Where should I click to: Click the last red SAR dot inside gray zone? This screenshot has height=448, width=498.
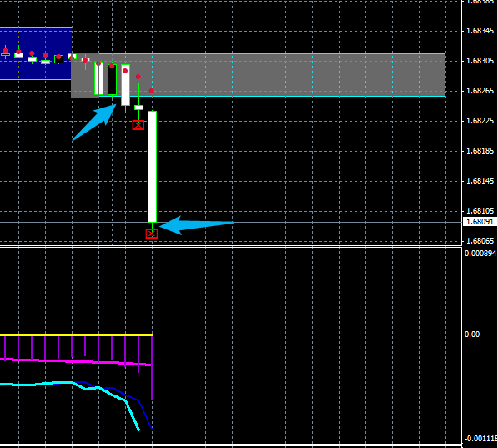[x=152, y=91]
